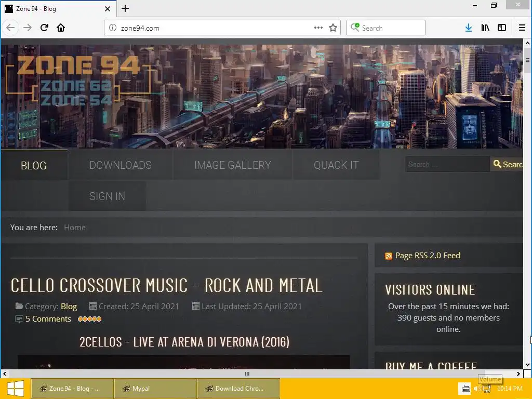532x399 pixels.
Task: Click the Home breadcrumb link
Action: [75, 228]
